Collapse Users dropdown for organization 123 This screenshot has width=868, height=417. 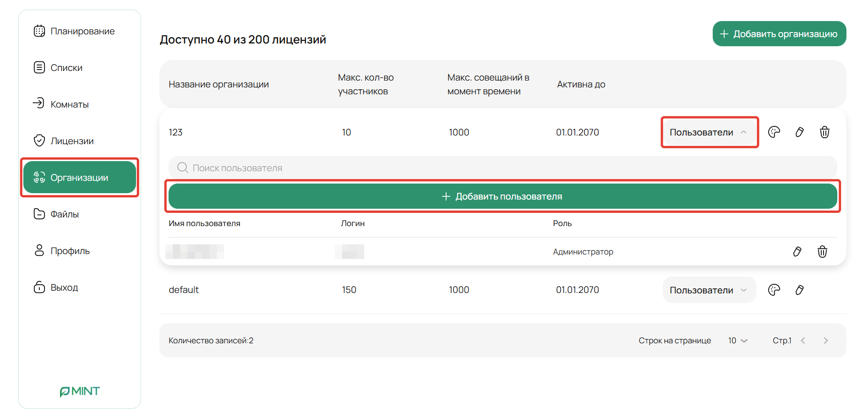click(x=709, y=132)
